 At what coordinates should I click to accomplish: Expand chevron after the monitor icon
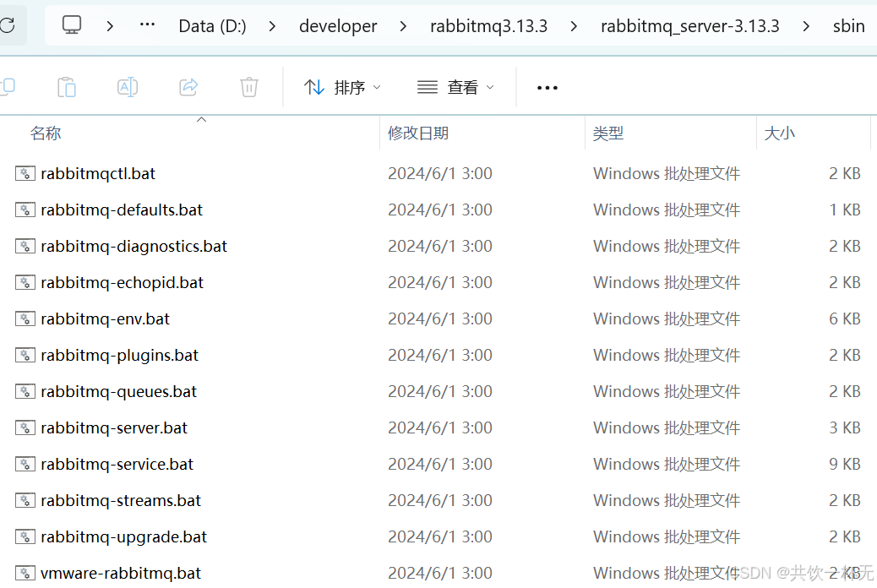110,25
